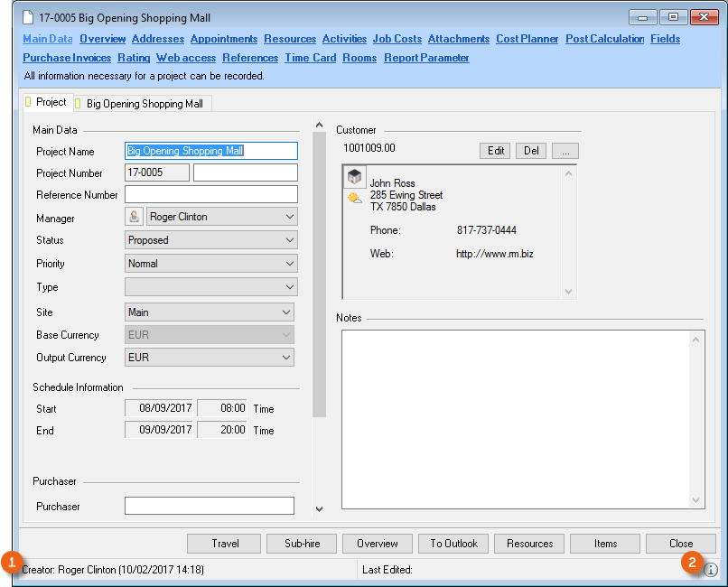Click the Notes scrollbar down arrow
The image size is (728, 587).
click(x=696, y=499)
